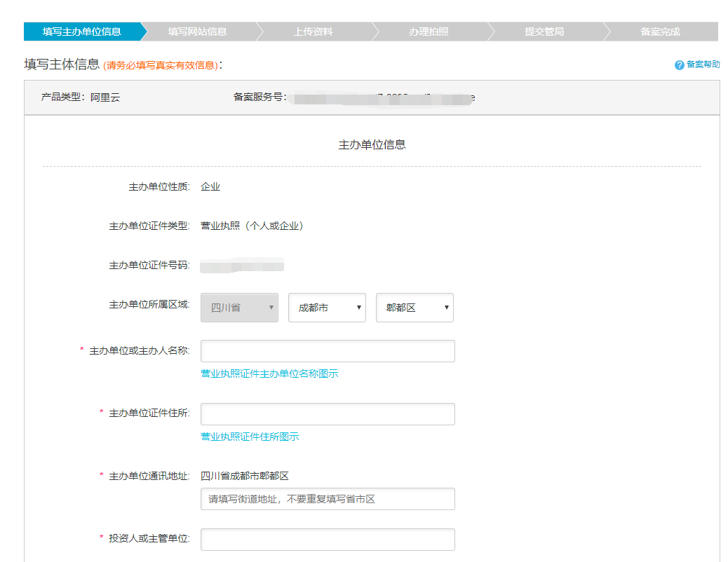Click the 主办单位所属区域 label
This screenshot has width=728, height=562.
click(149, 304)
